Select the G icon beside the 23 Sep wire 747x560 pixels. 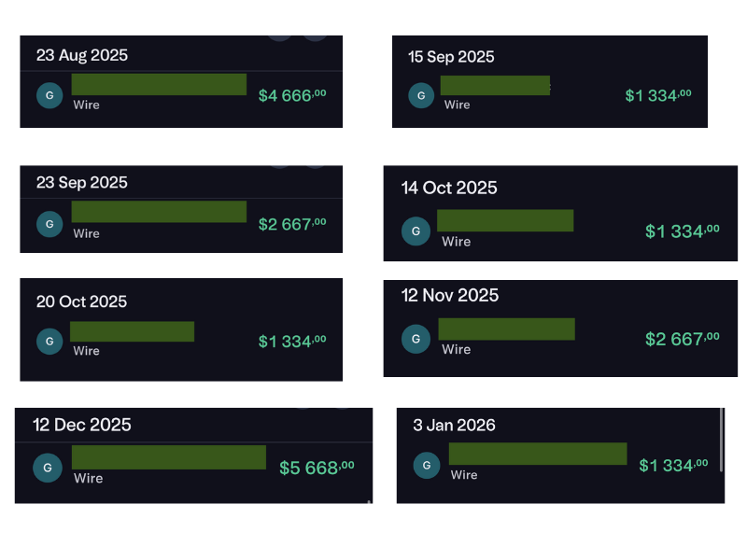tap(49, 224)
